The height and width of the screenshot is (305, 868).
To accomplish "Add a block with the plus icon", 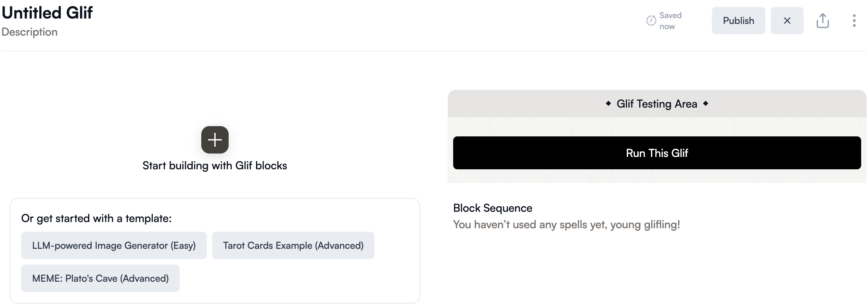I will pos(215,140).
